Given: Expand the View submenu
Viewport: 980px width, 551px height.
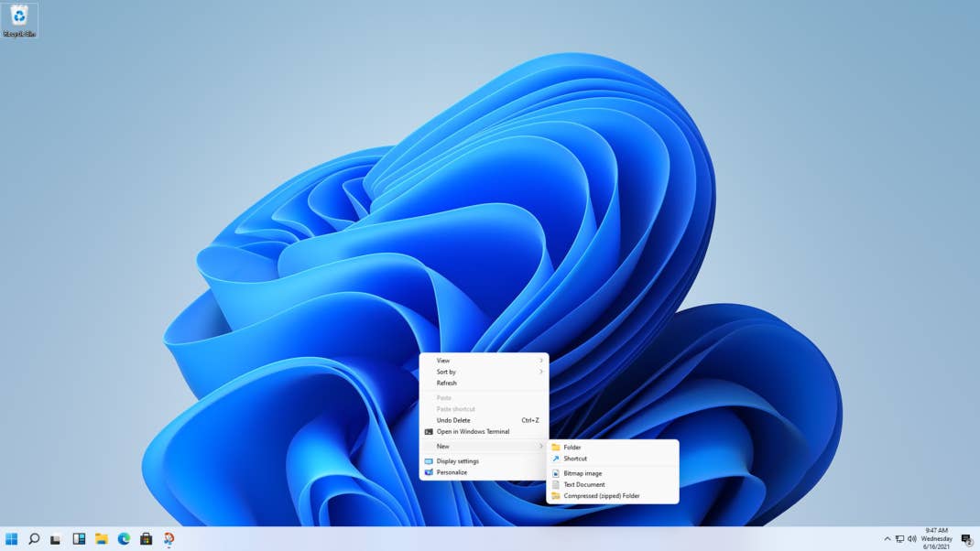Looking at the screenshot, I should pyautogui.click(x=484, y=361).
